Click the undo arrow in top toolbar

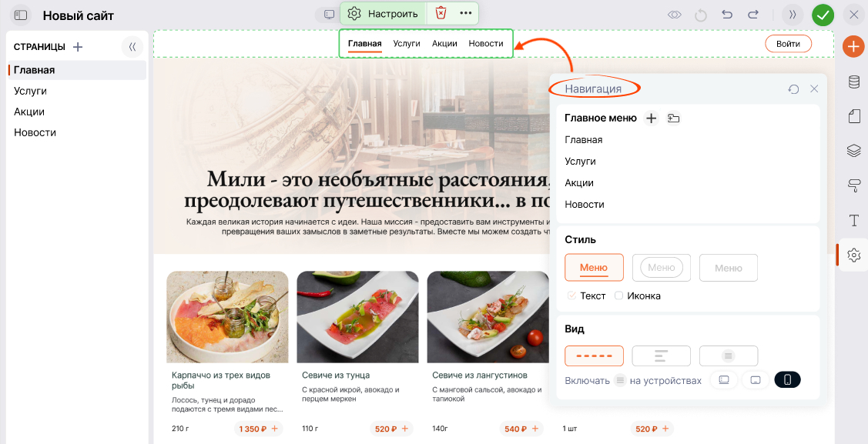pos(727,15)
